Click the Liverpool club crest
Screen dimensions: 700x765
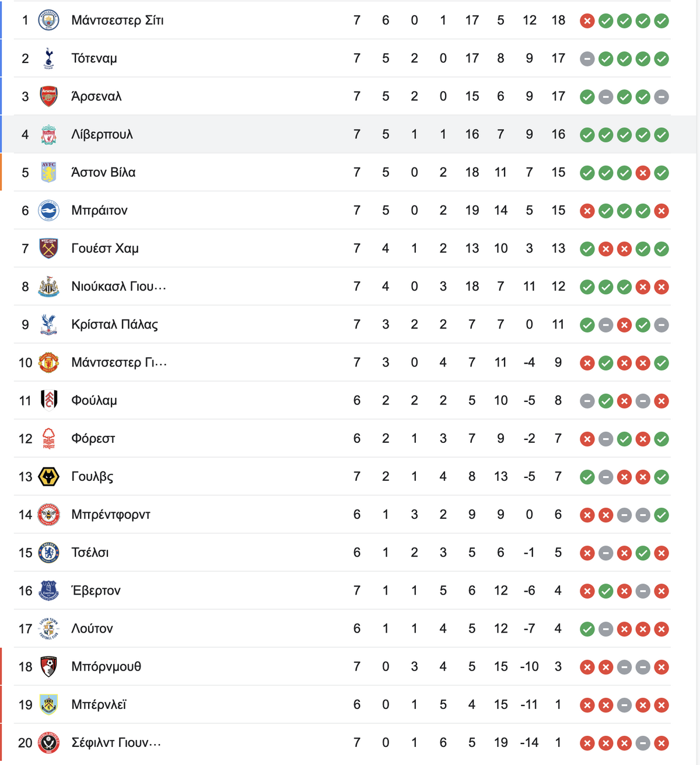[48, 134]
